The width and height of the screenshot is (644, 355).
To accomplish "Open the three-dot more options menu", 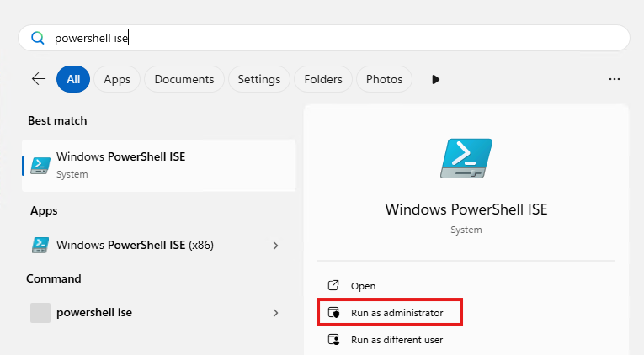I will click(614, 79).
